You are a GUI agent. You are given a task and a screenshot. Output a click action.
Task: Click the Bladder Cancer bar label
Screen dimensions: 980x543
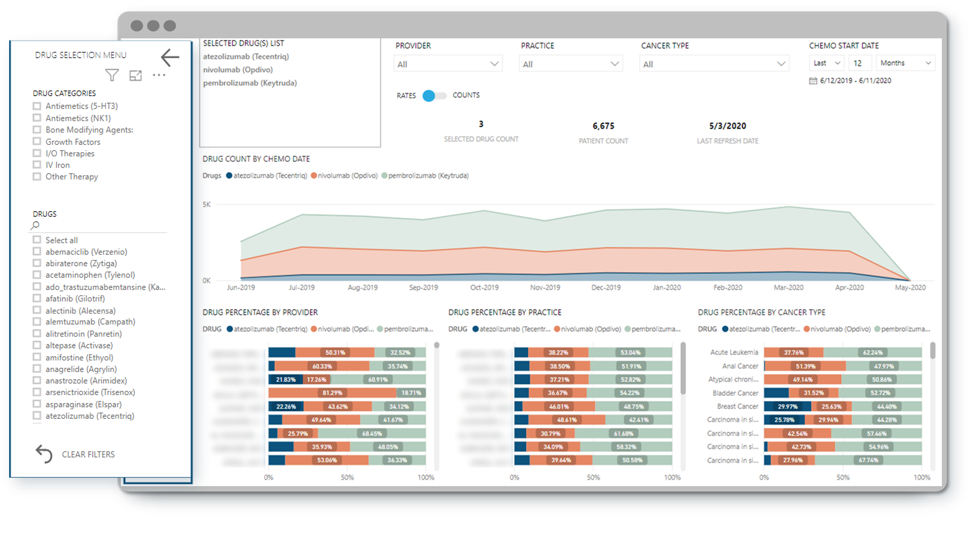[735, 393]
